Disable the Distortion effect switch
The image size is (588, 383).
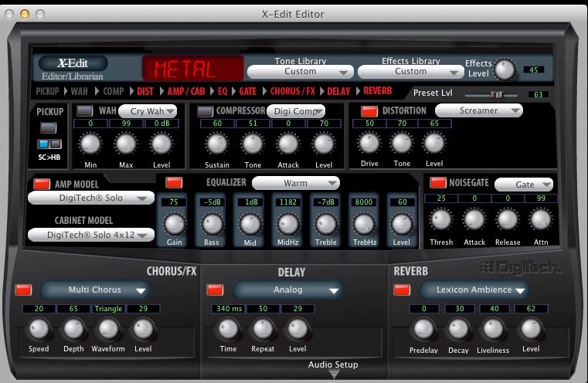click(x=369, y=111)
